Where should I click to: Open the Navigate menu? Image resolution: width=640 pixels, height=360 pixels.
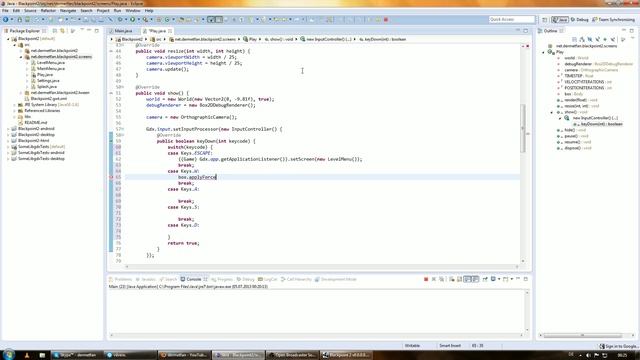coord(68,11)
